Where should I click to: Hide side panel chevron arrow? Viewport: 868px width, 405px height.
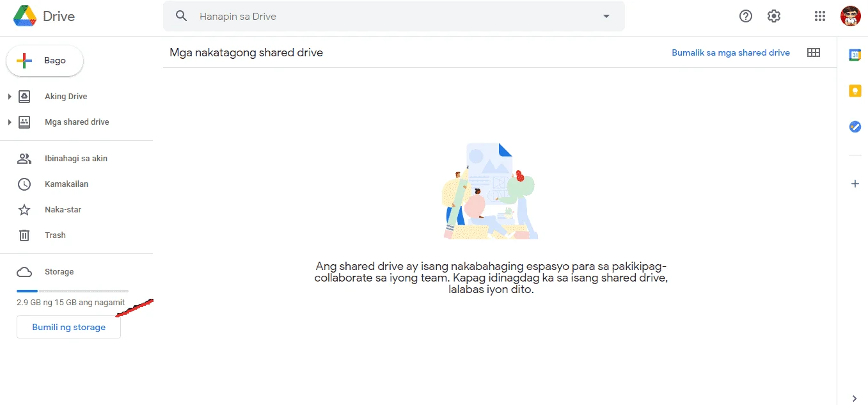[x=855, y=398]
